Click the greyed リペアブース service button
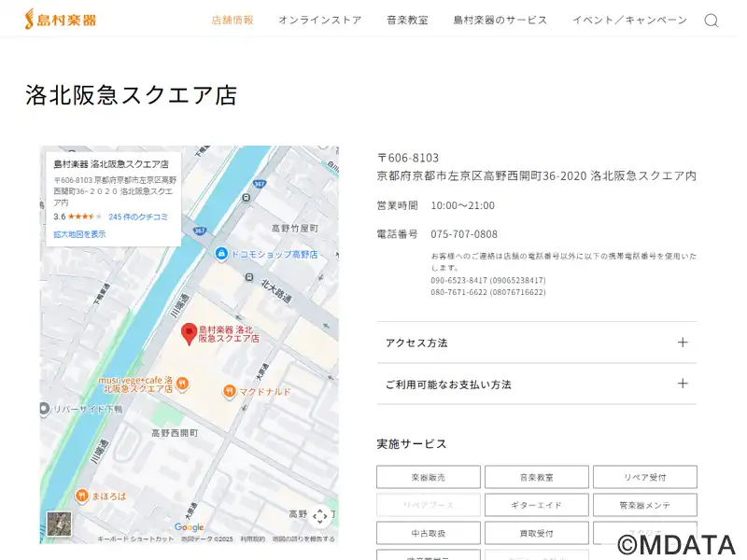The image size is (747, 560). [429, 505]
